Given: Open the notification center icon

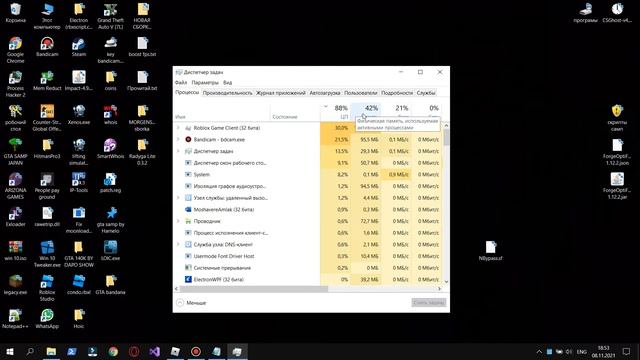Looking at the screenshot, I should pyautogui.click(x=627, y=351).
